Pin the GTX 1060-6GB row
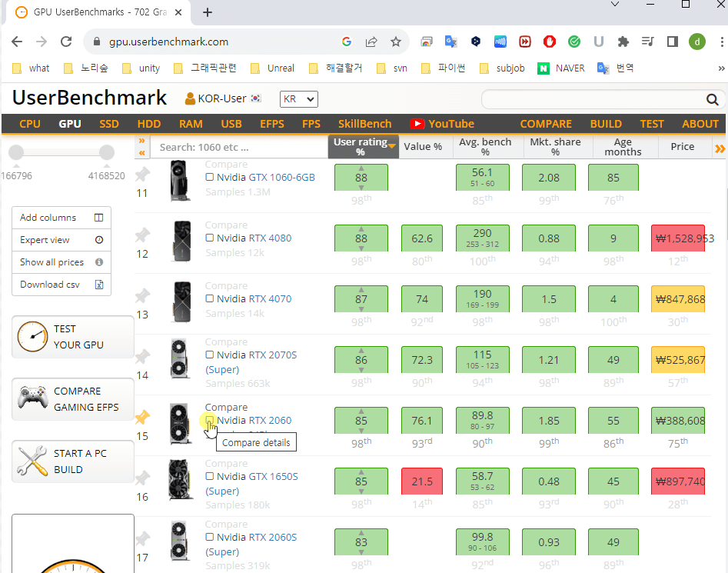 (142, 175)
